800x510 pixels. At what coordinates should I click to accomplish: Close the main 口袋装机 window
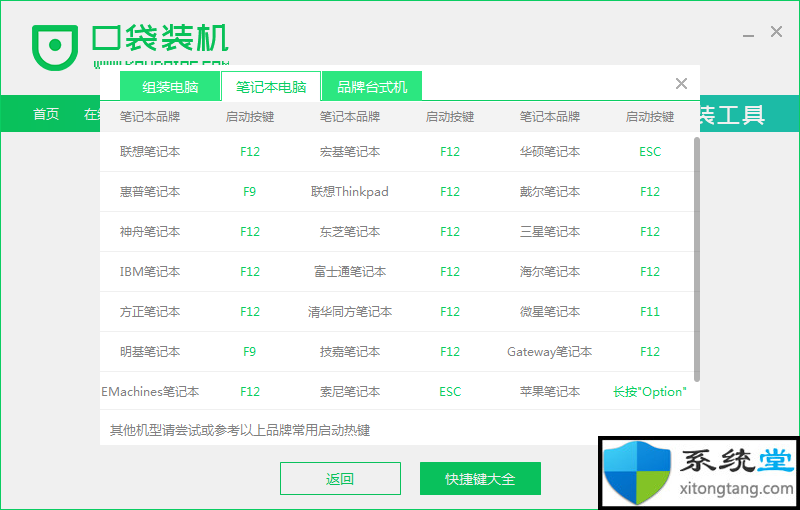pos(777,32)
